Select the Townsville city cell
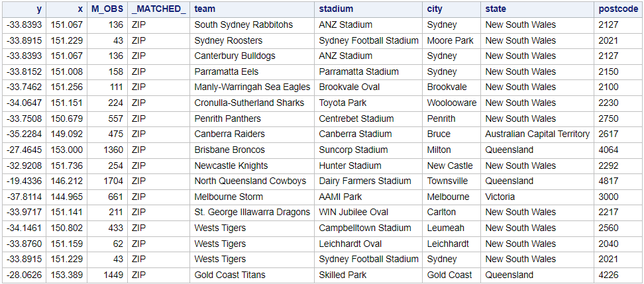Viewport: 644px width, 284px height. 447,181
